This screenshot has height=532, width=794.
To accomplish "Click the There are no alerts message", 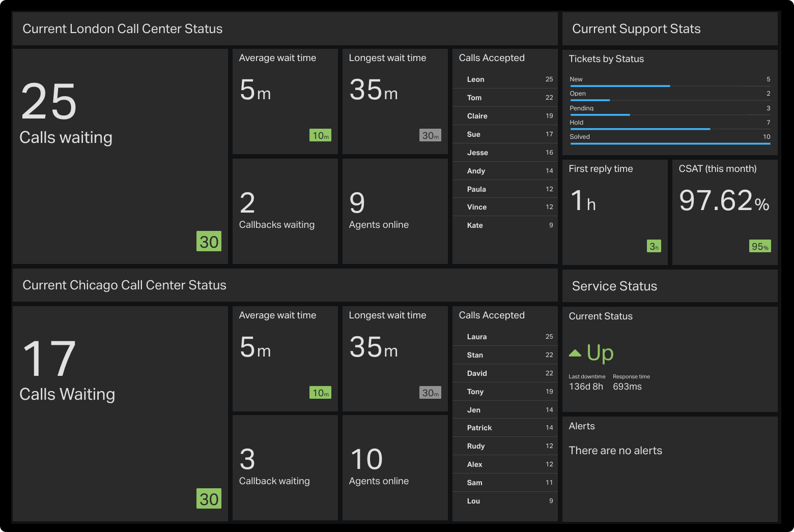I will [615, 450].
